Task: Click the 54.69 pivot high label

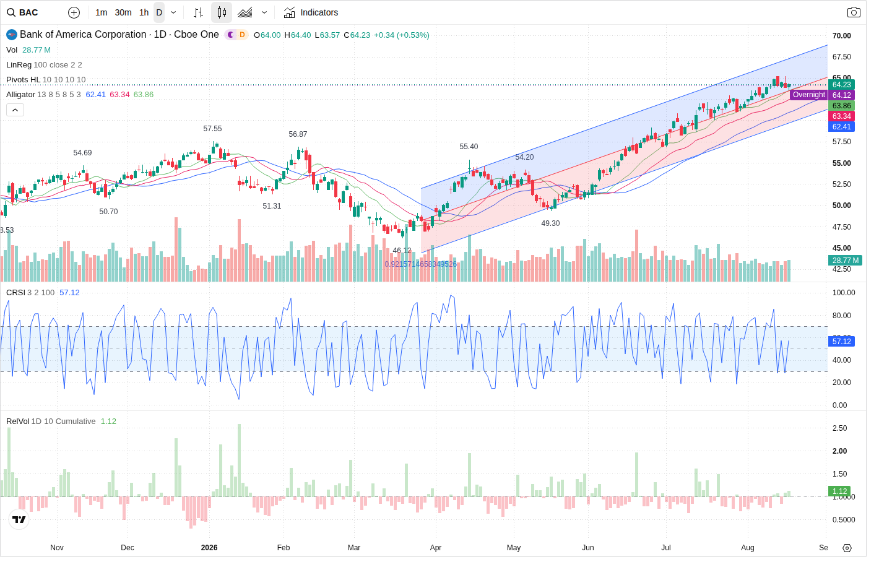Action: tap(82, 153)
